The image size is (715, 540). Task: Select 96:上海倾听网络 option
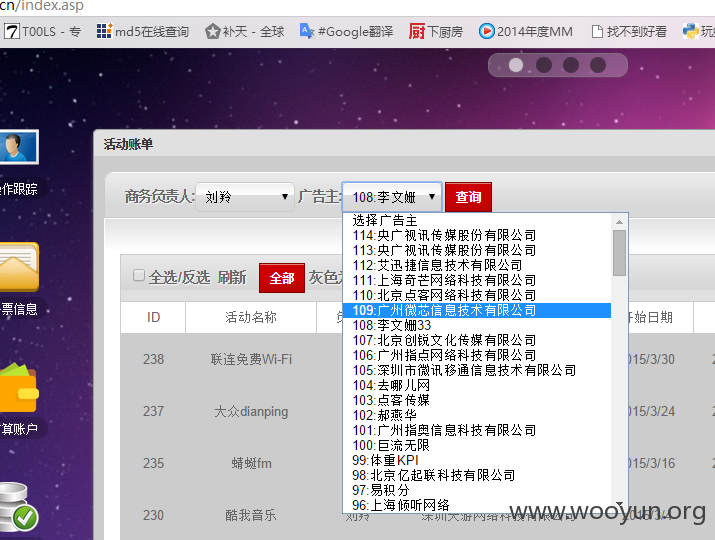(477, 505)
